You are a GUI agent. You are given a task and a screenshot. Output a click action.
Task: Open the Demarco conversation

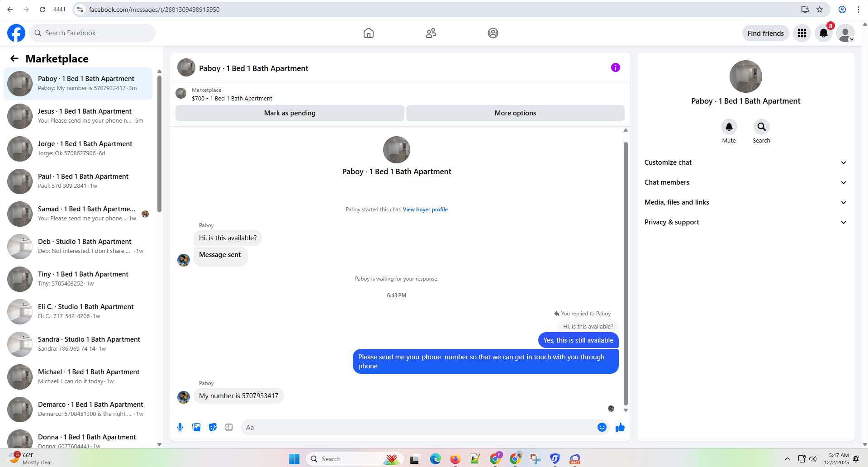tap(78, 410)
